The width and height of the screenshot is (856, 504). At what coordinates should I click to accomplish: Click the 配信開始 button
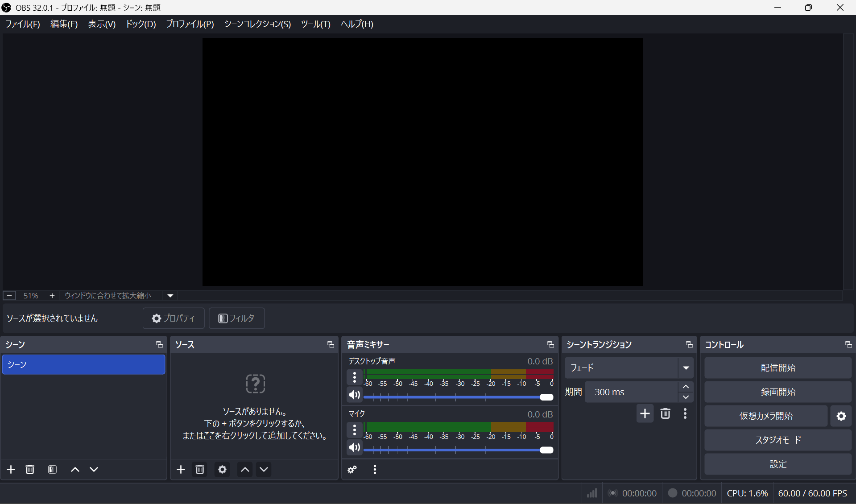tap(777, 368)
